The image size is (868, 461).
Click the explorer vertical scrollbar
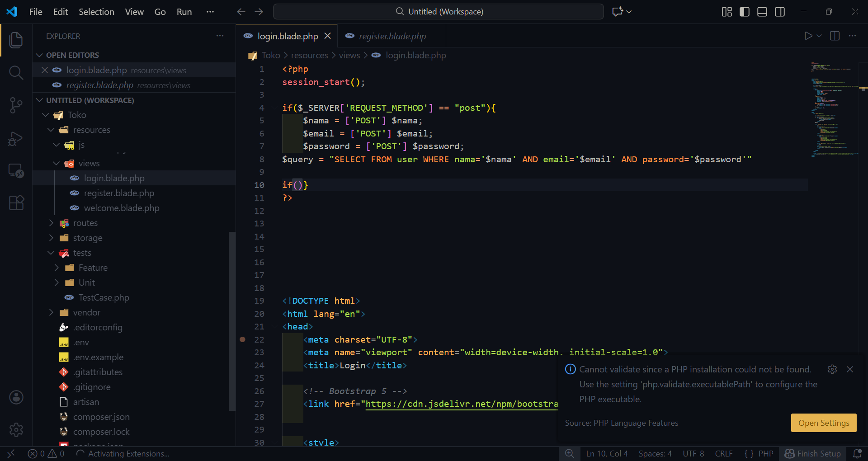pyautogui.click(x=232, y=321)
